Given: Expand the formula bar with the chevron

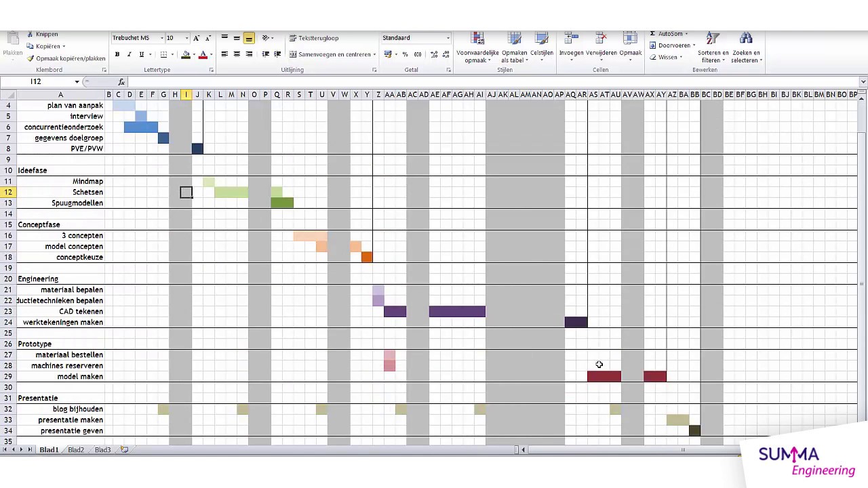Looking at the screenshot, I should tap(863, 82).
